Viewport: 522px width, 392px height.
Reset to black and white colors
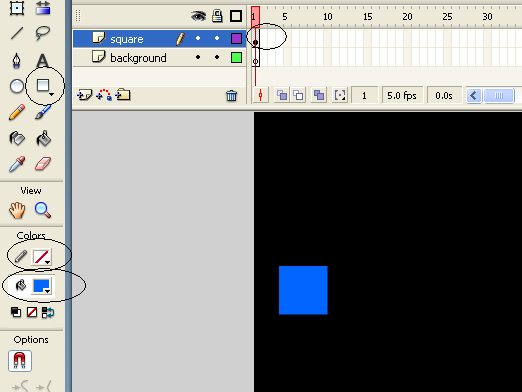[16, 312]
